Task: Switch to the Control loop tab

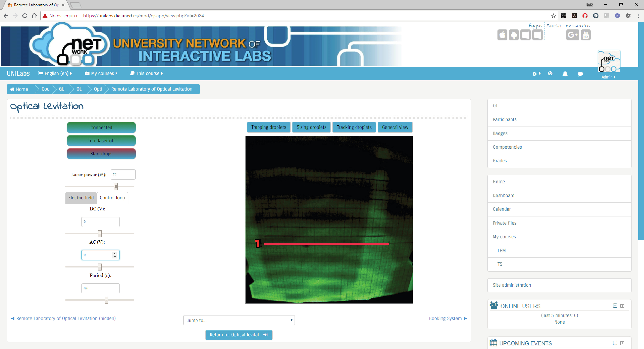Action: point(112,198)
